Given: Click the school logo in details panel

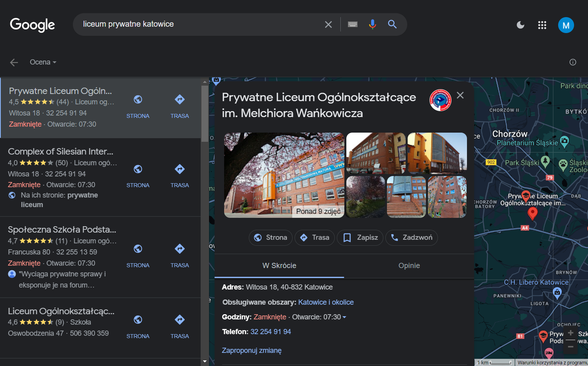Looking at the screenshot, I should point(440,100).
